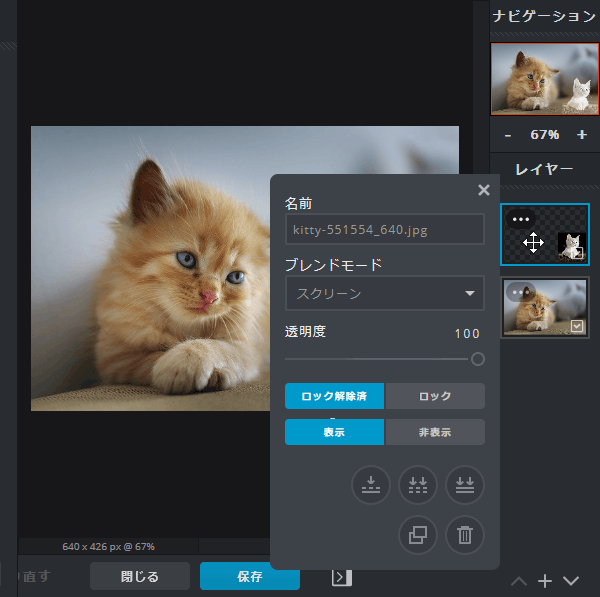
Task: Click the navigation preview thumbnail
Action: click(545, 79)
